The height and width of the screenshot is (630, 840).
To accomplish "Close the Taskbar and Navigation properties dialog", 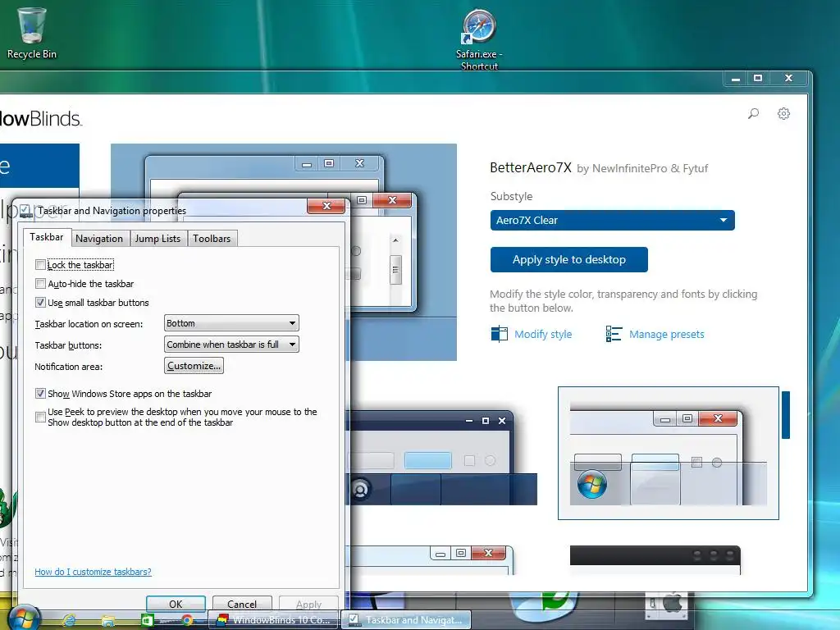I will click(x=326, y=206).
